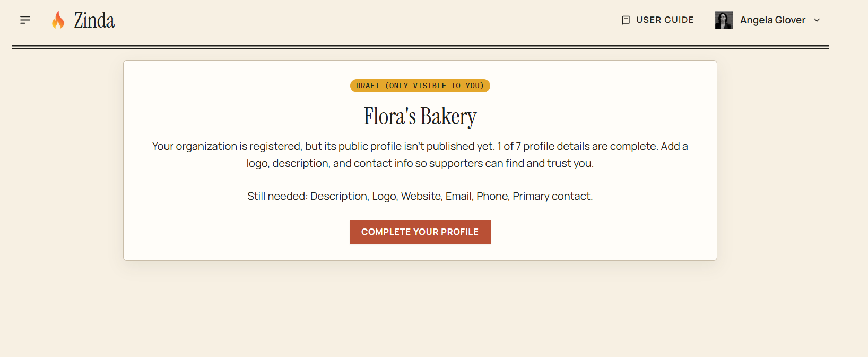Expand the account chevron dropdown
Screen dimensions: 868x357
[x=817, y=20]
